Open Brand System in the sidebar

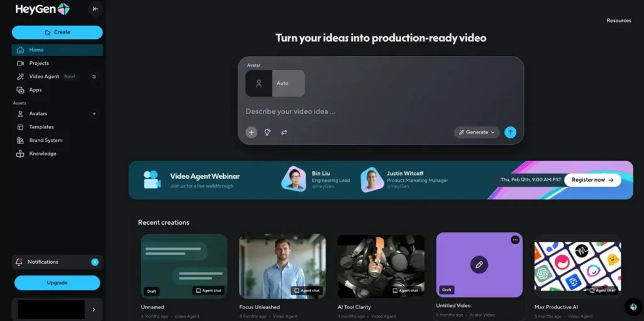coord(45,140)
